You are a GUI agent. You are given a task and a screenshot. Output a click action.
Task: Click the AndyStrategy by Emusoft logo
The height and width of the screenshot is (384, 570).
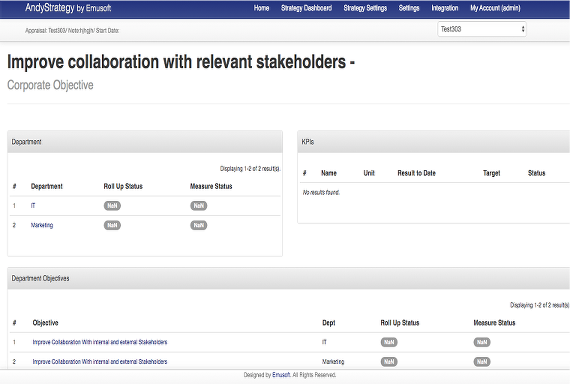(68, 8)
